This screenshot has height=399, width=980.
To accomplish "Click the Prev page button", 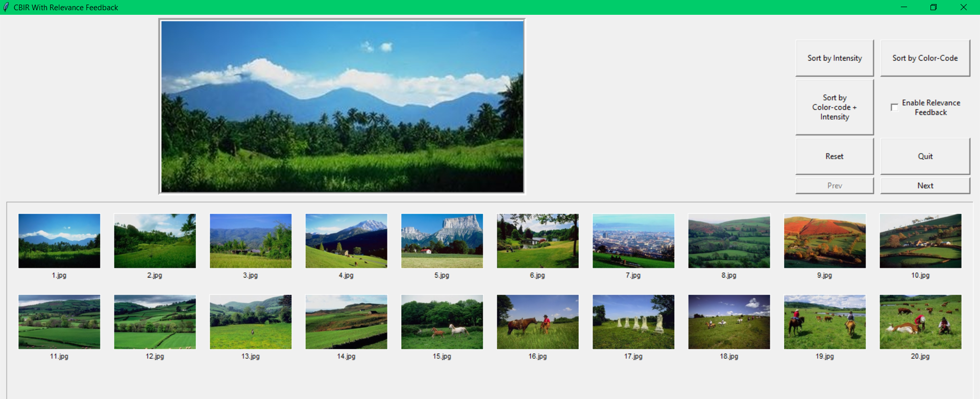I will (834, 186).
